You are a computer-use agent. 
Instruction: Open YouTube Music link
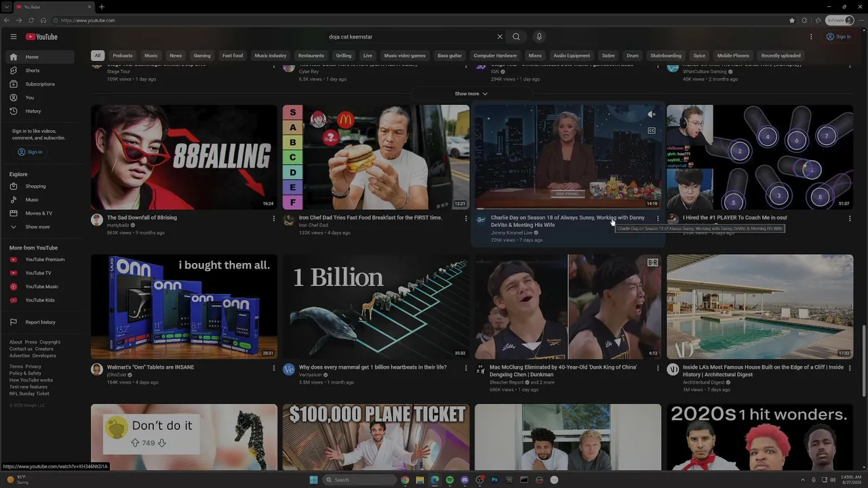tap(41, 287)
